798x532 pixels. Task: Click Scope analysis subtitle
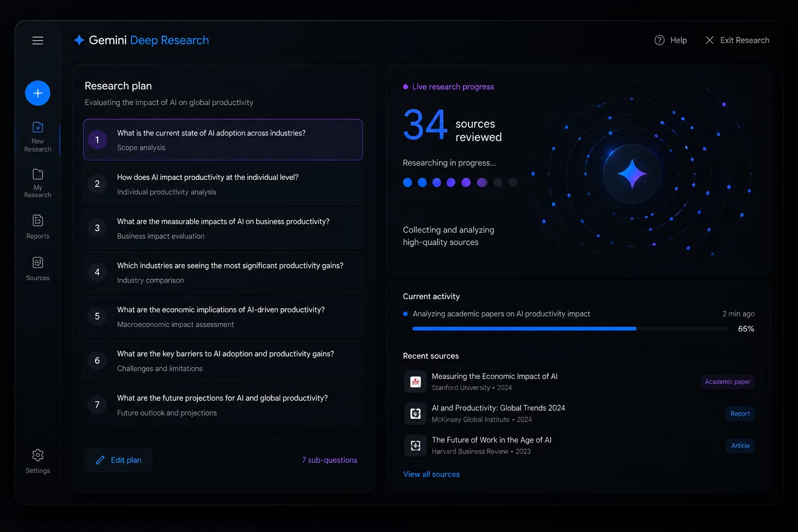[x=141, y=148]
